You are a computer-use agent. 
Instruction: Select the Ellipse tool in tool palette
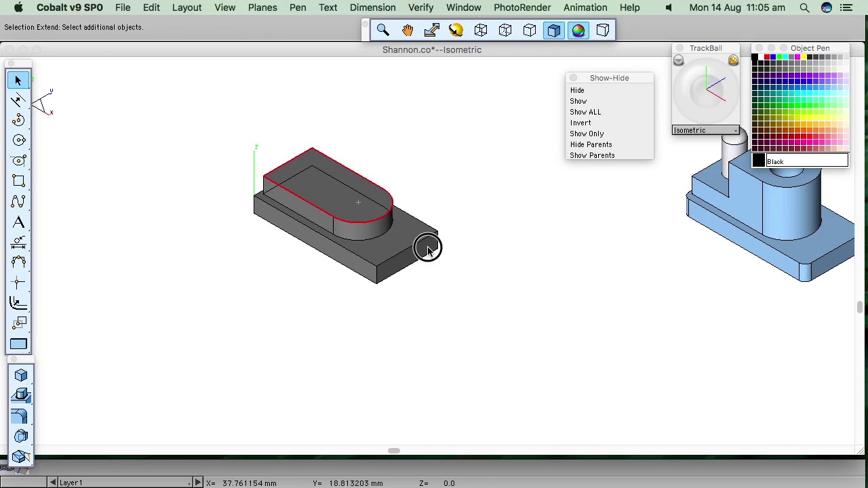point(18,161)
